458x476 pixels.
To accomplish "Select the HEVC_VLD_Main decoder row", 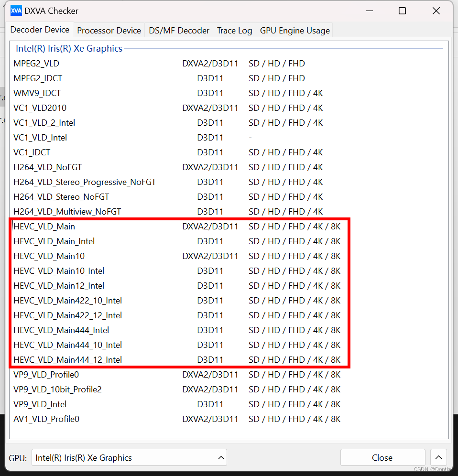I will 178,227.
